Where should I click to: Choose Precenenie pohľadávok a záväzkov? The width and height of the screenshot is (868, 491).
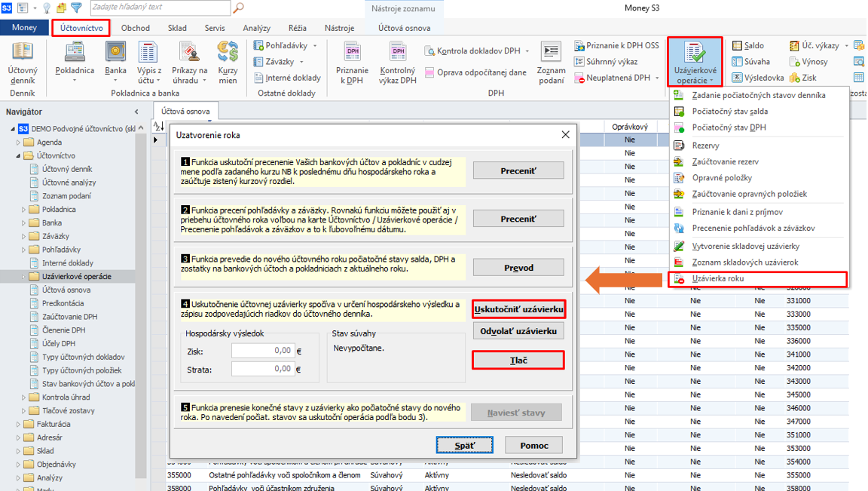pos(753,228)
